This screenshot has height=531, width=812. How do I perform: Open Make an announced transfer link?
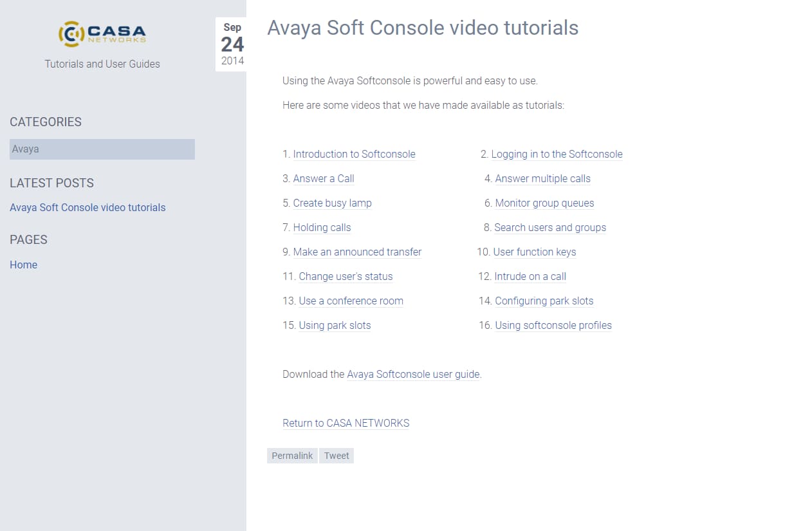(357, 252)
